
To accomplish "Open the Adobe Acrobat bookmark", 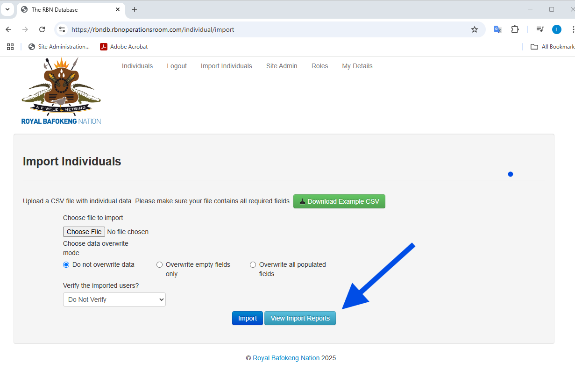I will [x=124, y=47].
